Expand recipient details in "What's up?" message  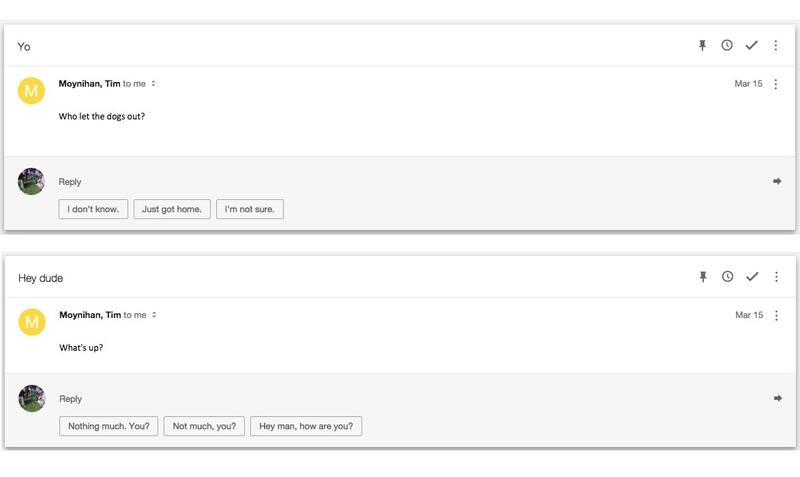click(154, 315)
